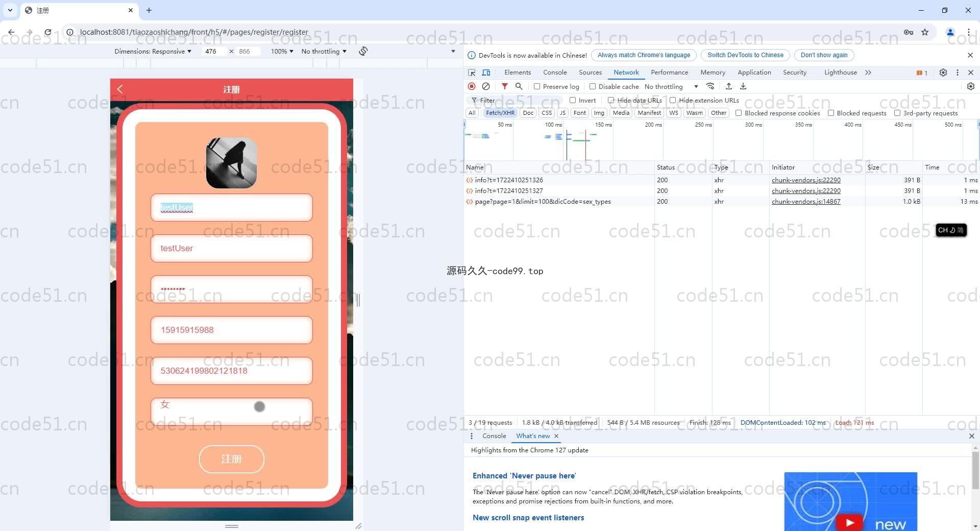Screen dimensions: 980x531
Task: Open the saved passwords key icon
Action: point(909,32)
